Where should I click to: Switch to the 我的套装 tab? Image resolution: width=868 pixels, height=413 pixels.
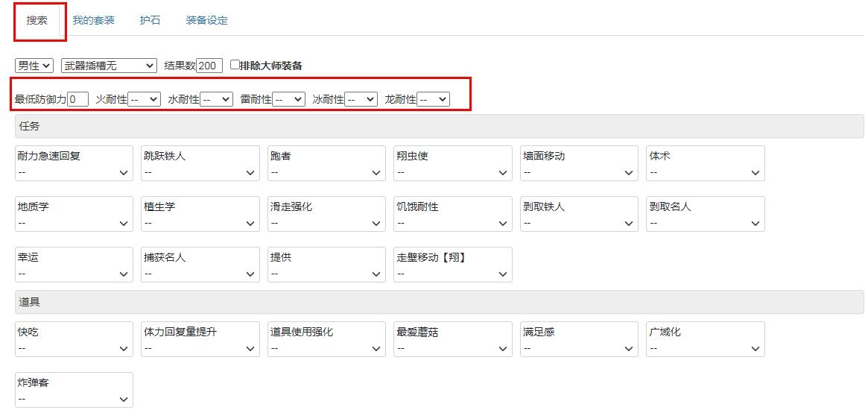pyautogui.click(x=94, y=20)
